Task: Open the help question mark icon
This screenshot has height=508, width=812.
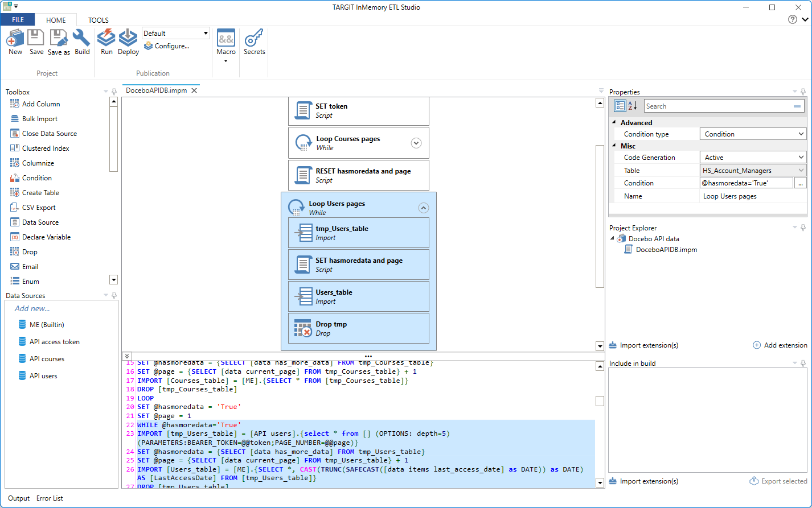Action: pos(793,19)
